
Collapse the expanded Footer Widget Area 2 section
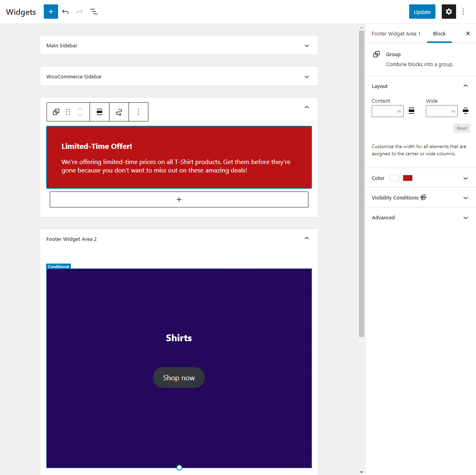click(x=306, y=238)
